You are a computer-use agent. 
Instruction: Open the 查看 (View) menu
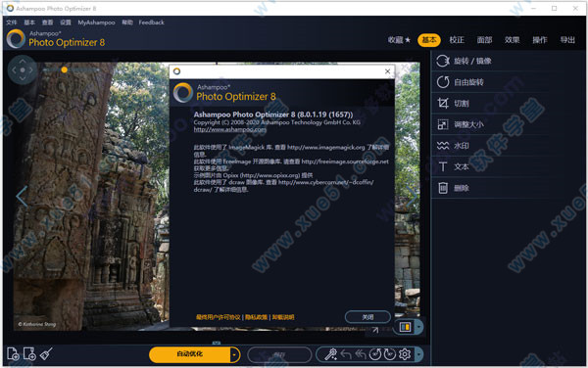(47, 23)
